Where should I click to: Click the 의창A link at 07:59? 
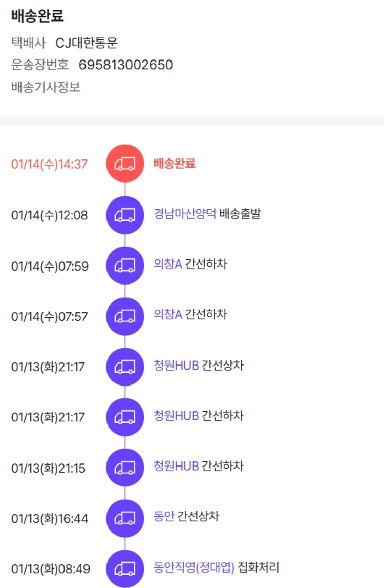click(167, 265)
